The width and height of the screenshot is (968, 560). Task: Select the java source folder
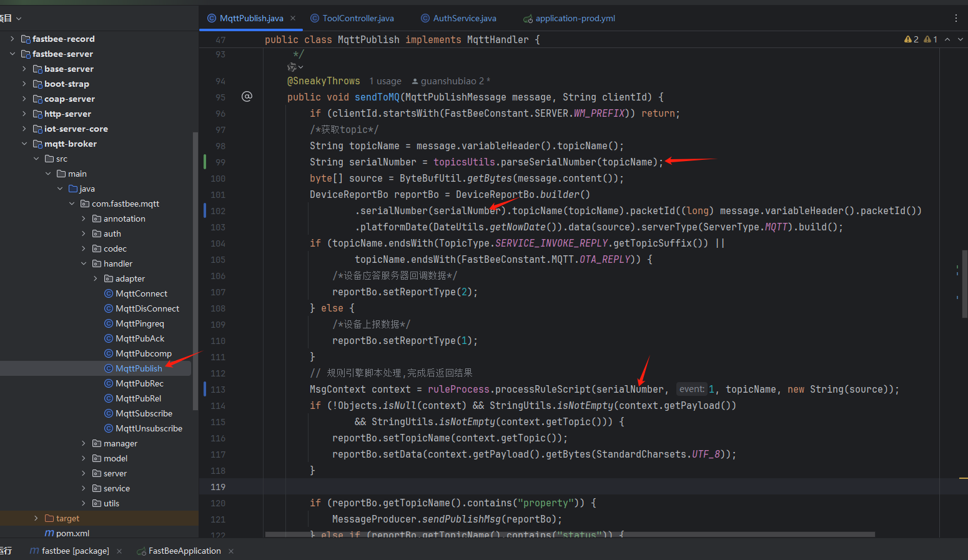tap(82, 189)
